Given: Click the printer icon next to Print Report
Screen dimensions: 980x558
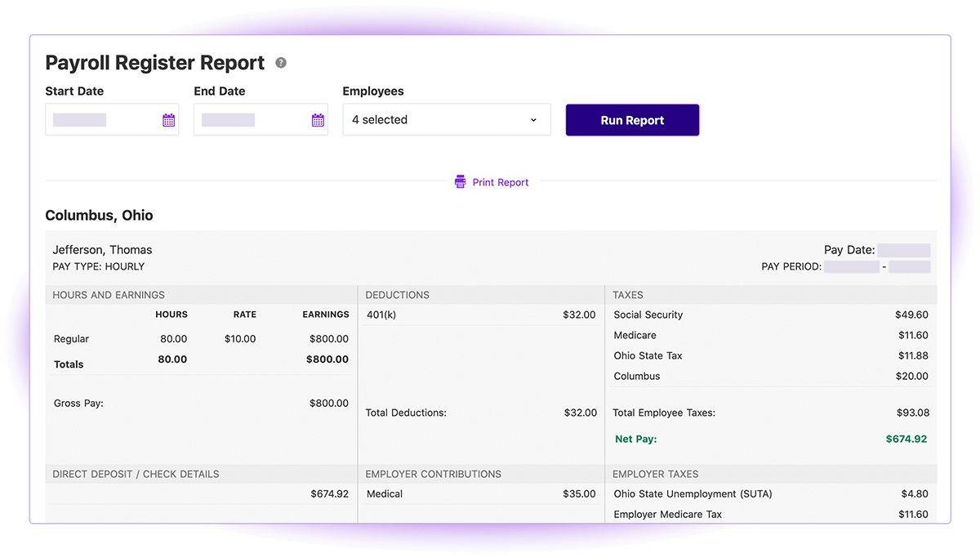Looking at the screenshot, I should [461, 182].
